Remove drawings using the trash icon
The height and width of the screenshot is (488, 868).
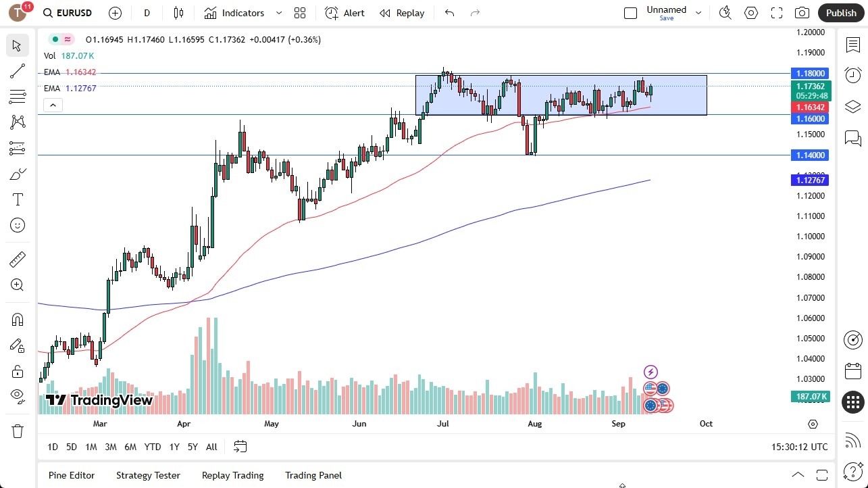pos(18,431)
